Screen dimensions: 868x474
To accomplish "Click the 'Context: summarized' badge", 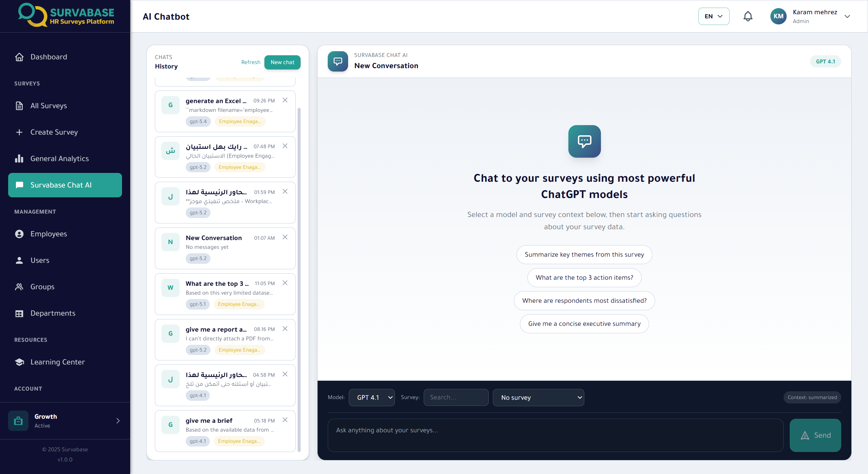I will [812, 397].
